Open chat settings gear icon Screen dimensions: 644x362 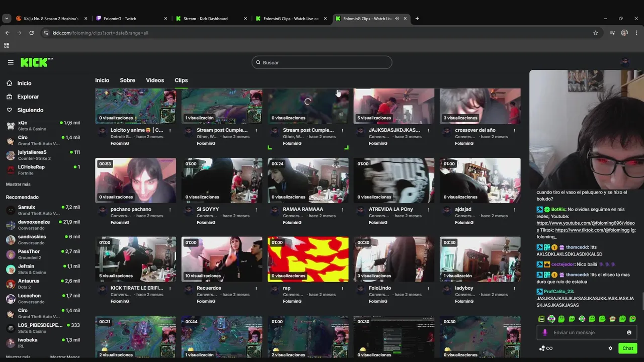point(610,348)
